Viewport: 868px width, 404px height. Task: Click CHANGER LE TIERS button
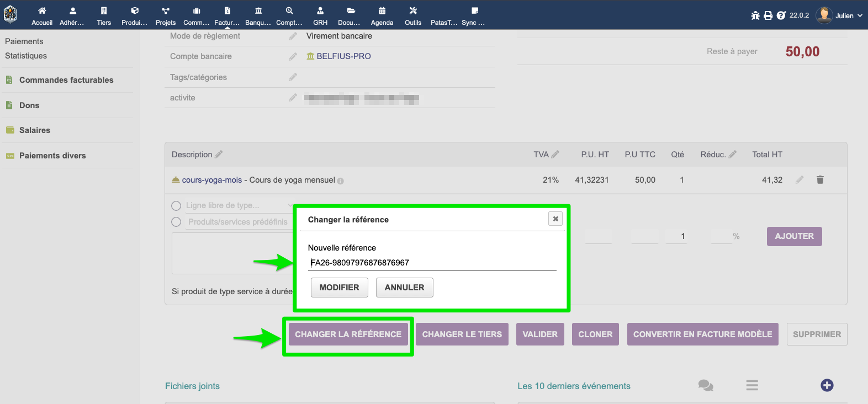[462, 334]
